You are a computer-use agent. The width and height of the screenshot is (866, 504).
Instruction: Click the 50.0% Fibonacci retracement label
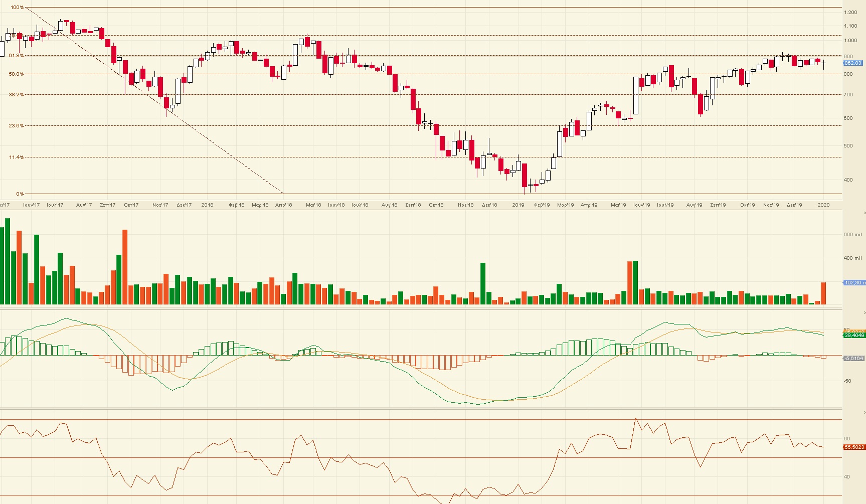coord(16,74)
